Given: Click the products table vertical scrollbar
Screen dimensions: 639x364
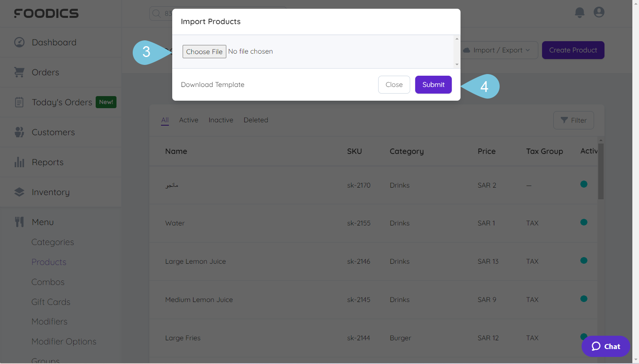Looking at the screenshot, I should click(601, 171).
